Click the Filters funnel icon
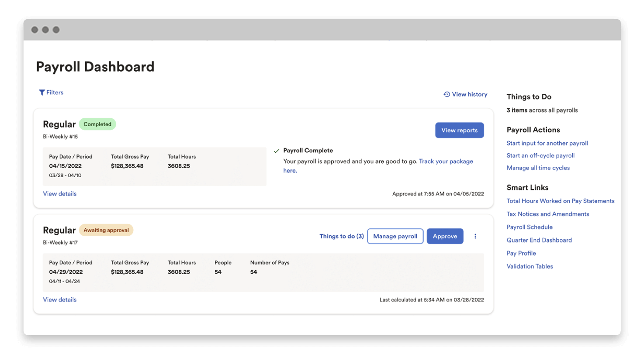Viewport: 644px width, 354px height. point(42,92)
